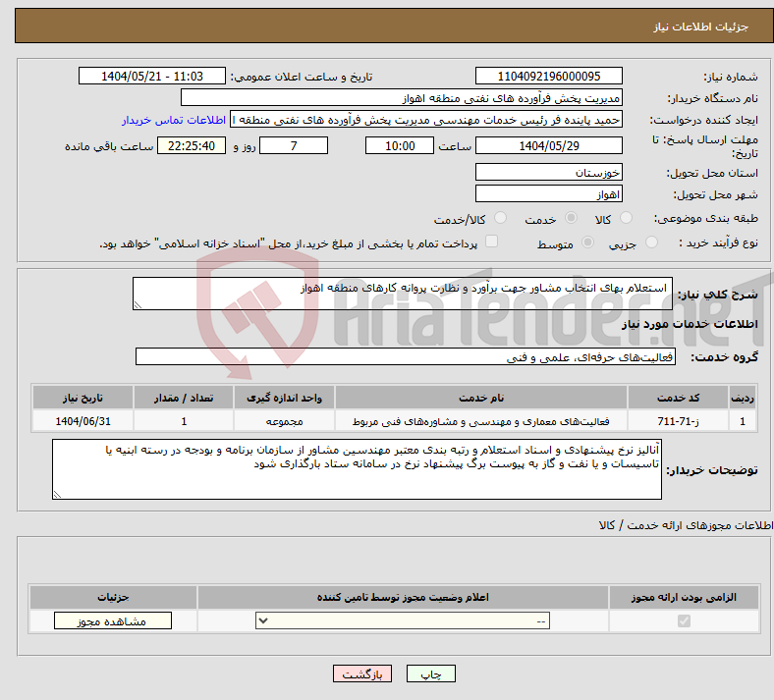Select the جزیی purchase type radio
The image size is (774, 700).
click(651, 242)
